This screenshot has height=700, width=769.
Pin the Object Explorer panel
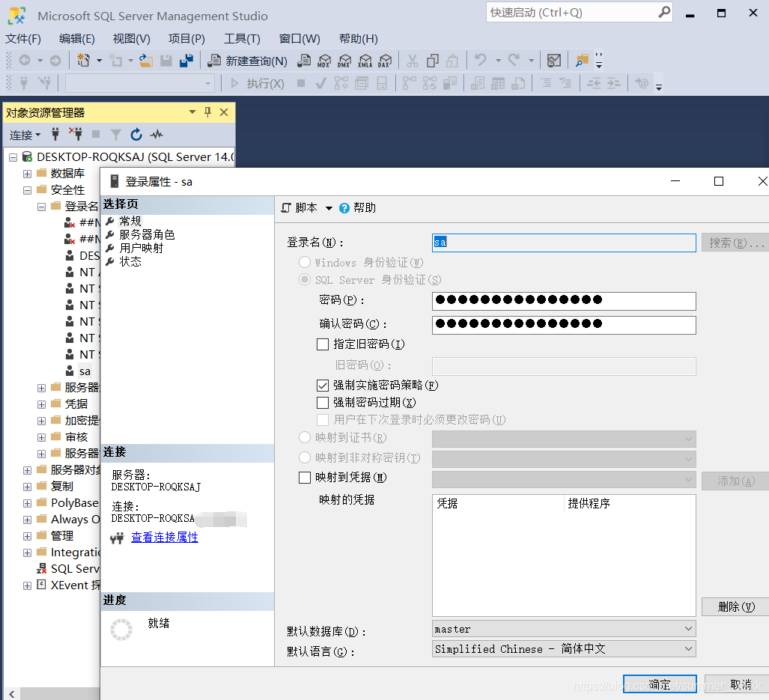(x=207, y=112)
